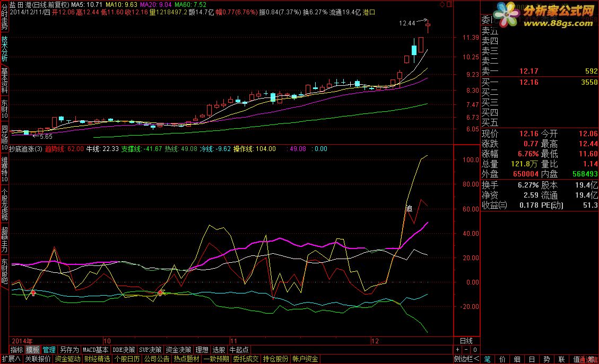Viewport: 599px width, 364px height.
Task: Click the 追 signal marker on indicator
Action: (409, 208)
